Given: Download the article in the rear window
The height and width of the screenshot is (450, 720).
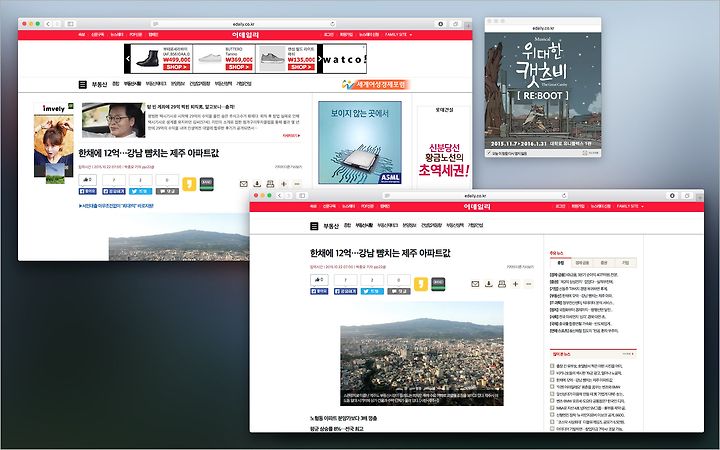Looking at the screenshot, I should pos(257,184).
